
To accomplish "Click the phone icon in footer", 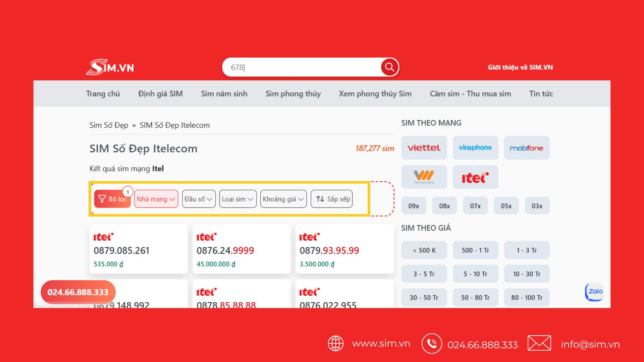I will [432, 344].
